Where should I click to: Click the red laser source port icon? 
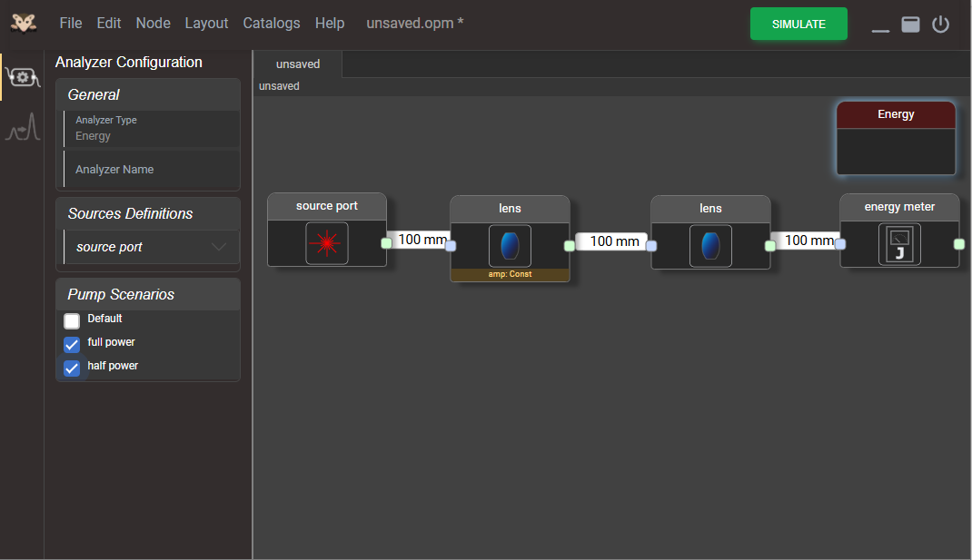coord(327,243)
